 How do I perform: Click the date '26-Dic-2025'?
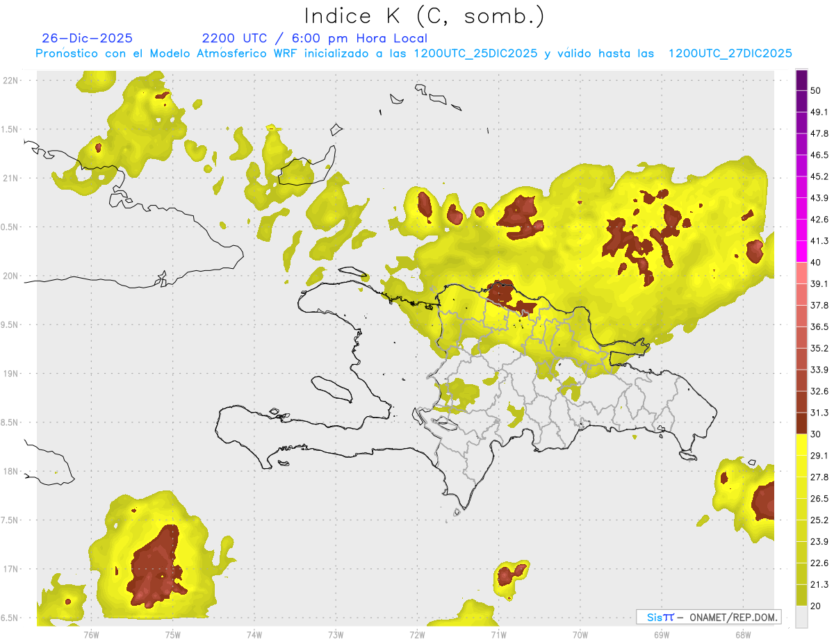tap(87, 38)
